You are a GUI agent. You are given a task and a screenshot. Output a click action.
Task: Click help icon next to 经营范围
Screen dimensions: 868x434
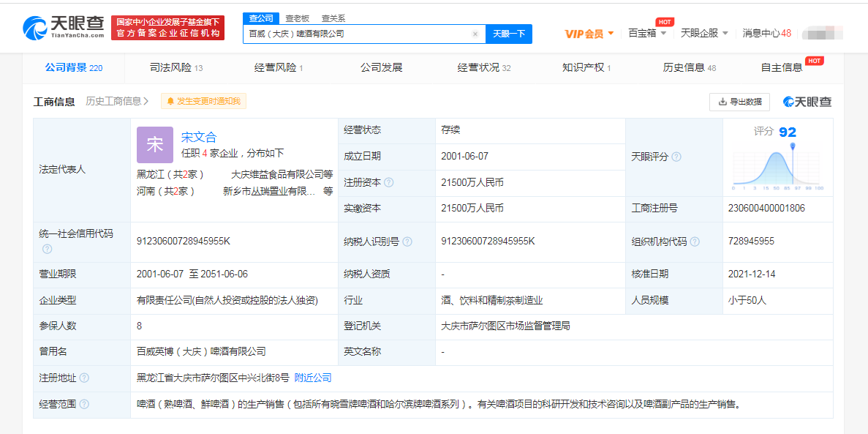click(83, 404)
